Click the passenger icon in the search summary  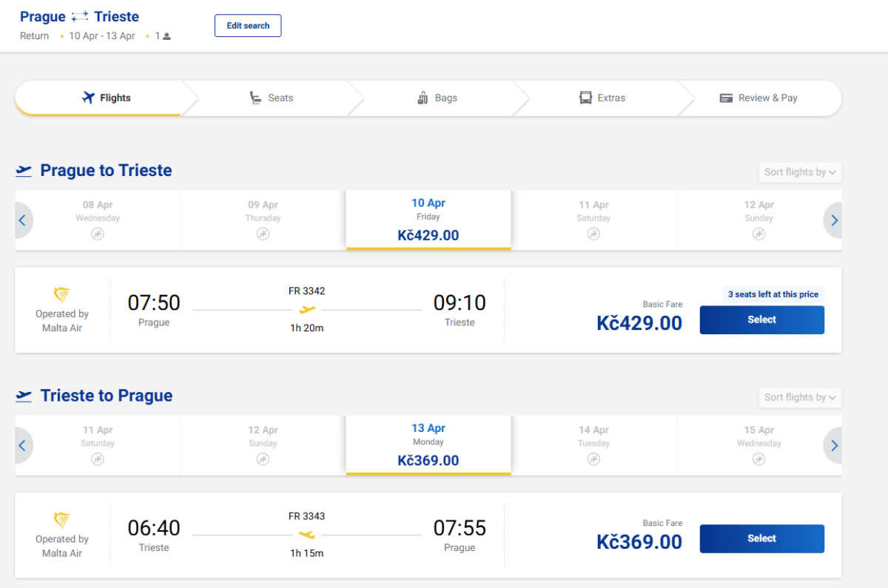click(x=166, y=36)
